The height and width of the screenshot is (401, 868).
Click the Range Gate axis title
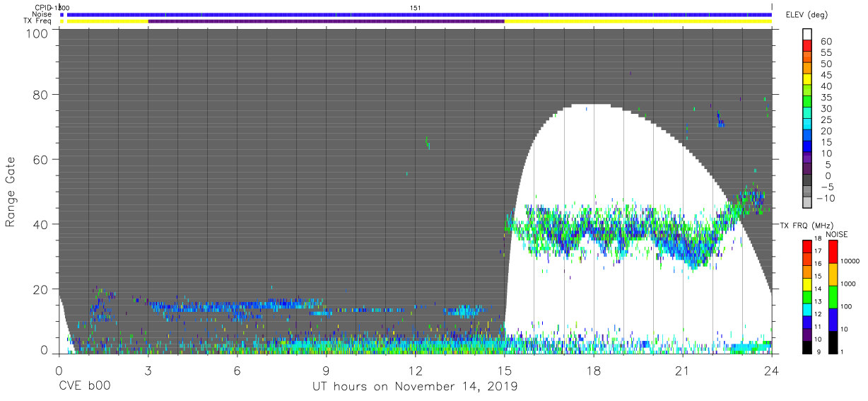[11, 192]
